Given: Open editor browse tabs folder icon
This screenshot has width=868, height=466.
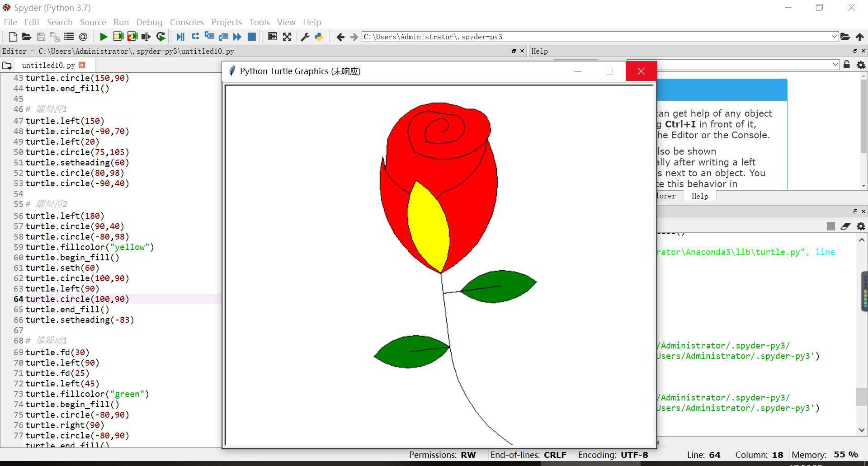Looking at the screenshot, I should click(x=7, y=66).
